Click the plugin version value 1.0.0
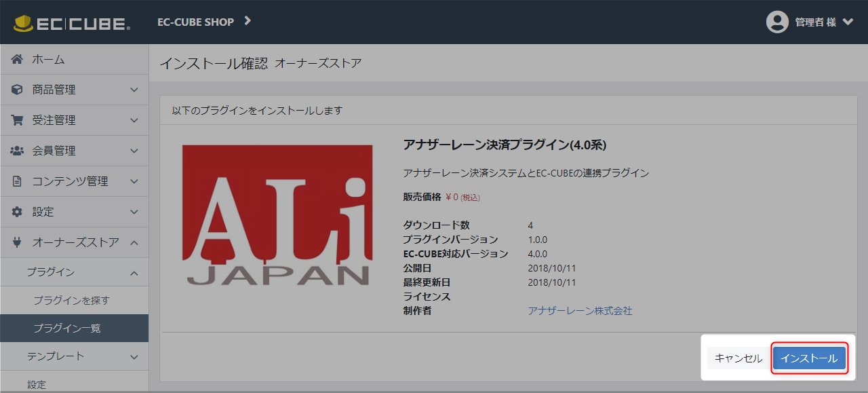This screenshot has width=868, height=393. pyautogui.click(x=538, y=240)
